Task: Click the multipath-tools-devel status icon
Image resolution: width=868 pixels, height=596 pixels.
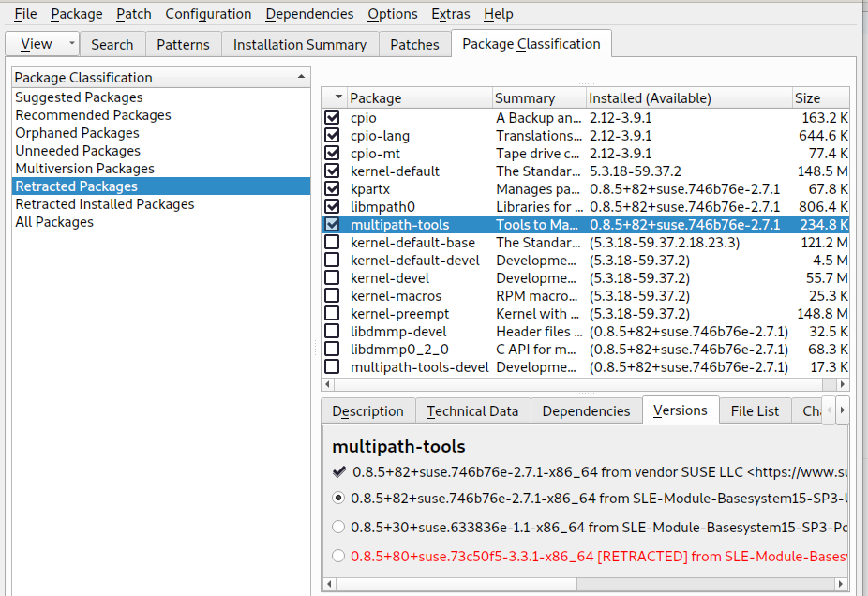Action: pos(332,367)
